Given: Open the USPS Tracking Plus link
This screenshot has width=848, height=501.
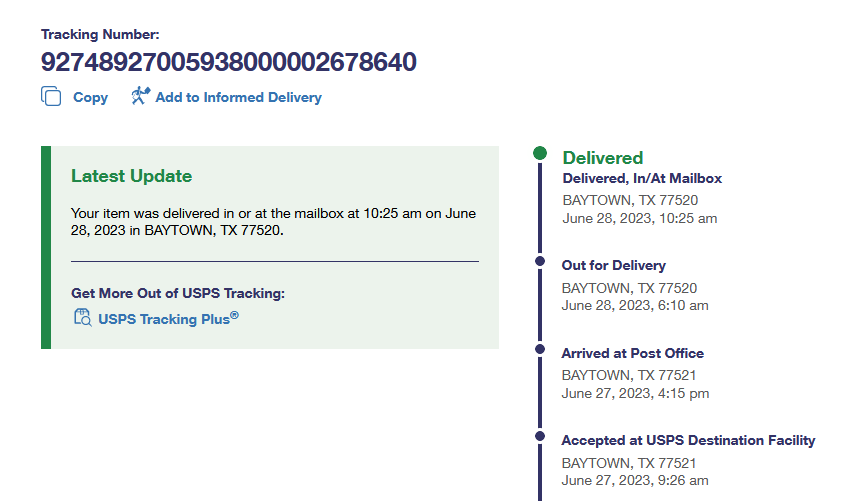Looking at the screenshot, I should [x=168, y=320].
